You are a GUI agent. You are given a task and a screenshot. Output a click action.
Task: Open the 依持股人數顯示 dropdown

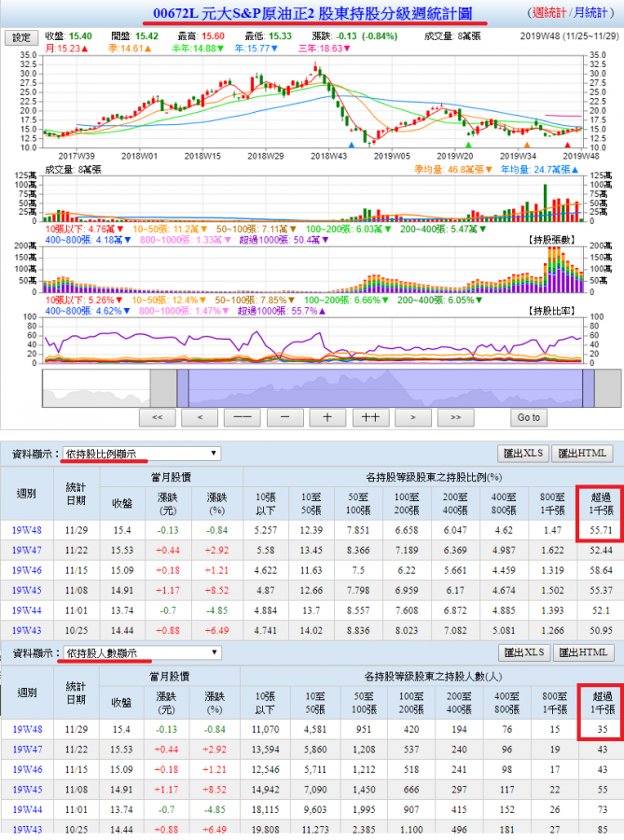pos(142,652)
